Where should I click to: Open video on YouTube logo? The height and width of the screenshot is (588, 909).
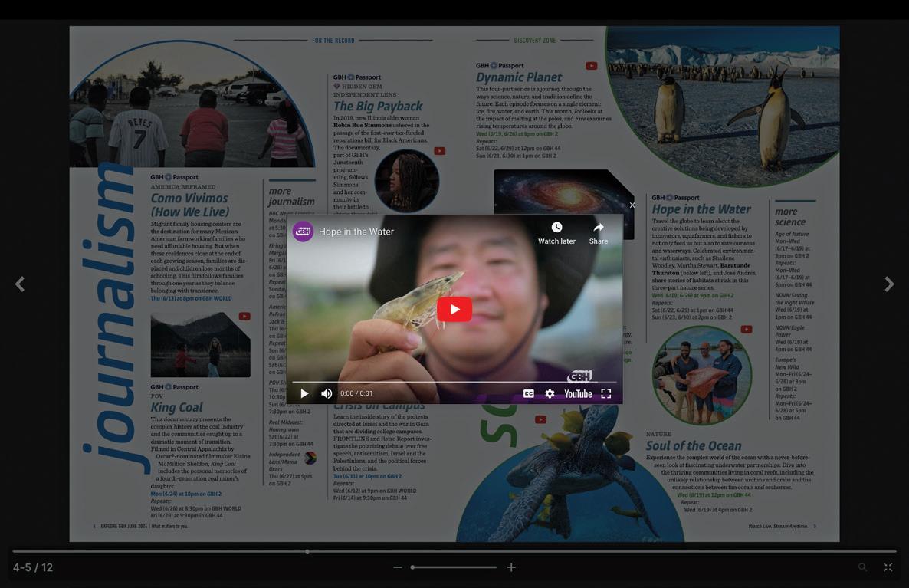(x=578, y=394)
